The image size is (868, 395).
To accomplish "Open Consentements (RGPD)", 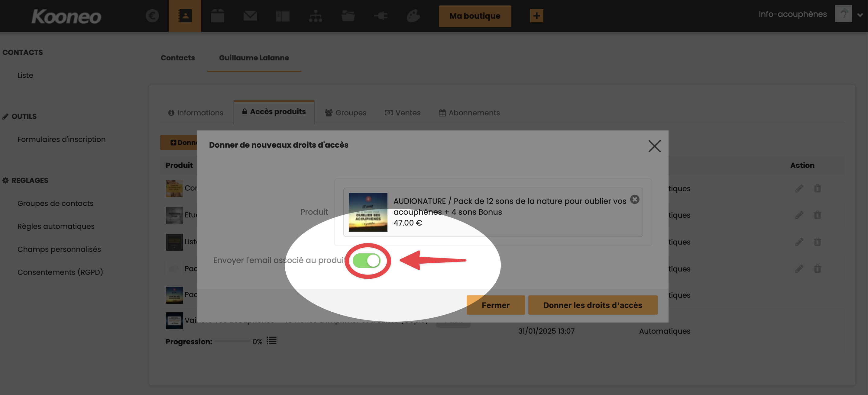I will coord(60,272).
